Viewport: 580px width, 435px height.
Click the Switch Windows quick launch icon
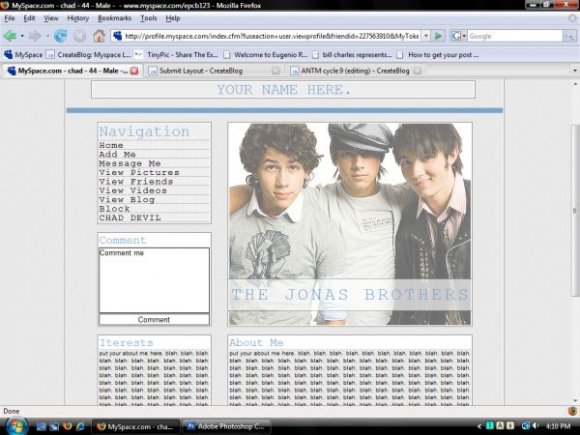54,427
